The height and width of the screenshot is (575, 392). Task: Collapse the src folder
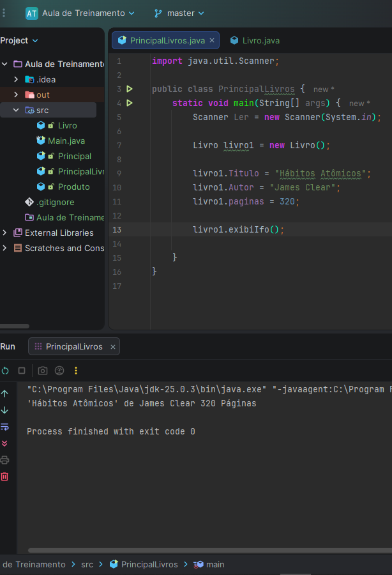16,110
